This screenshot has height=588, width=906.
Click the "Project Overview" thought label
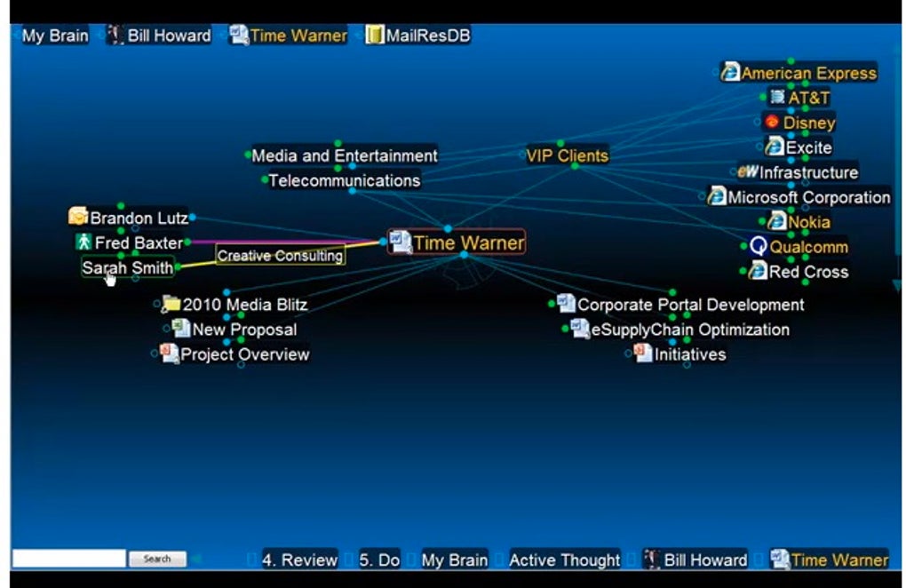click(245, 354)
